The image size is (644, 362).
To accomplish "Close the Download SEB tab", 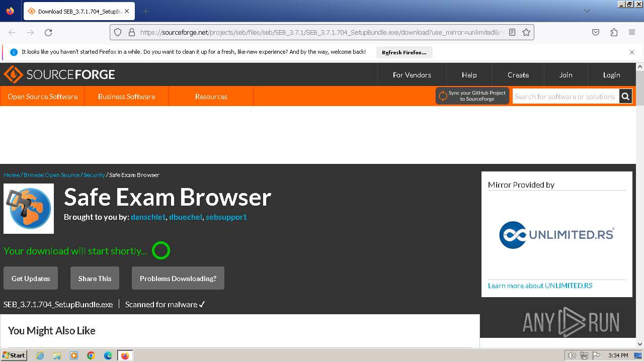I will (126, 11).
